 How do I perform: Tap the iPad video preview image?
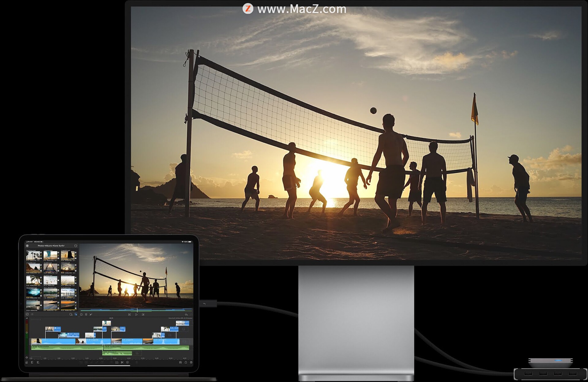click(x=137, y=275)
